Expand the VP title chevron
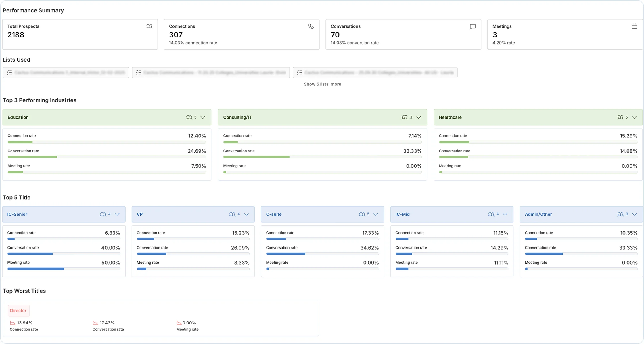644x344 pixels. coord(246,214)
